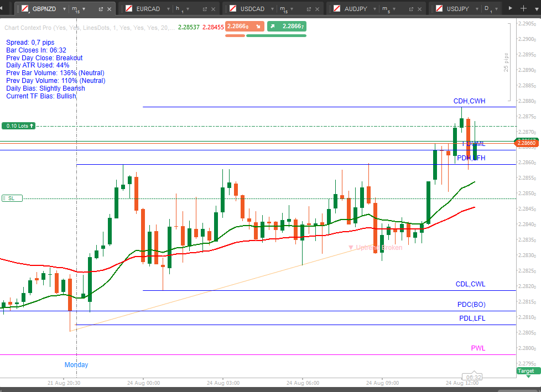
Task: Open GBPNZD symbol dropdown arrow
Action: pyautogui.click(x=64, y=9)
